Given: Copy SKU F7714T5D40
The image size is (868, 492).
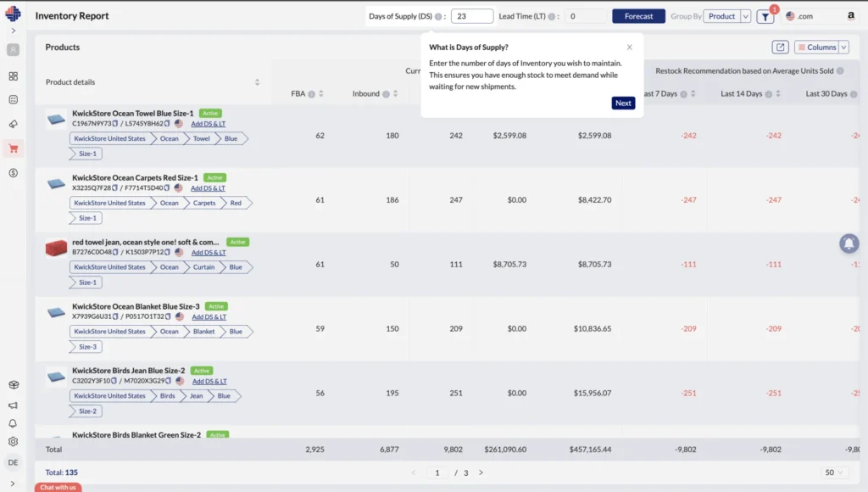Looking at the screenshot, I should [x=167, y=187].
